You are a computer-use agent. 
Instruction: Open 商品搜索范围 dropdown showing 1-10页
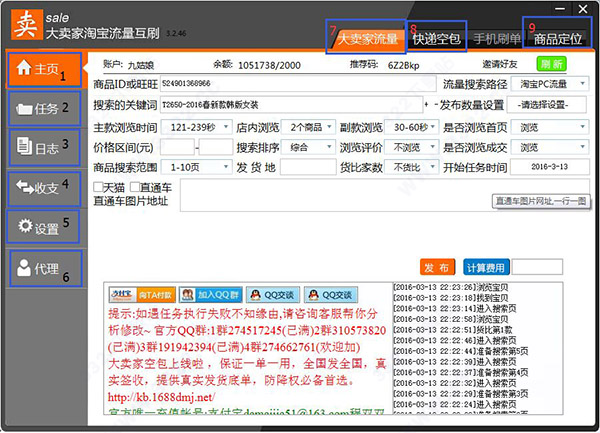pyautogui.click(x=196, y=167)
